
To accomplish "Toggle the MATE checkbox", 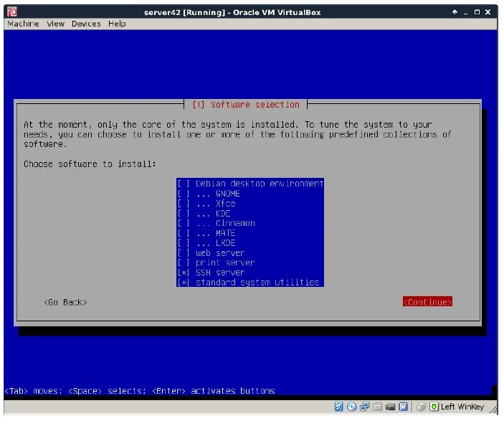I will [184, 233].
